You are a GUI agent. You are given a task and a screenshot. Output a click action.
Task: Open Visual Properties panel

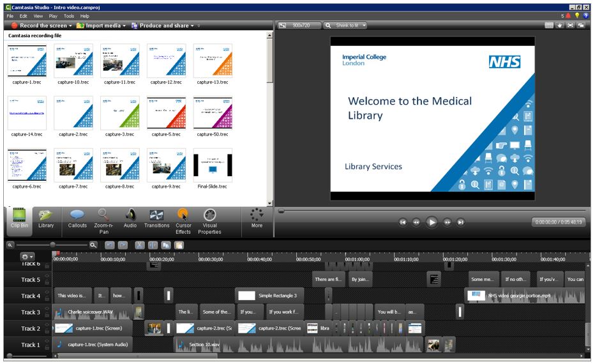[x=209, y=219]
